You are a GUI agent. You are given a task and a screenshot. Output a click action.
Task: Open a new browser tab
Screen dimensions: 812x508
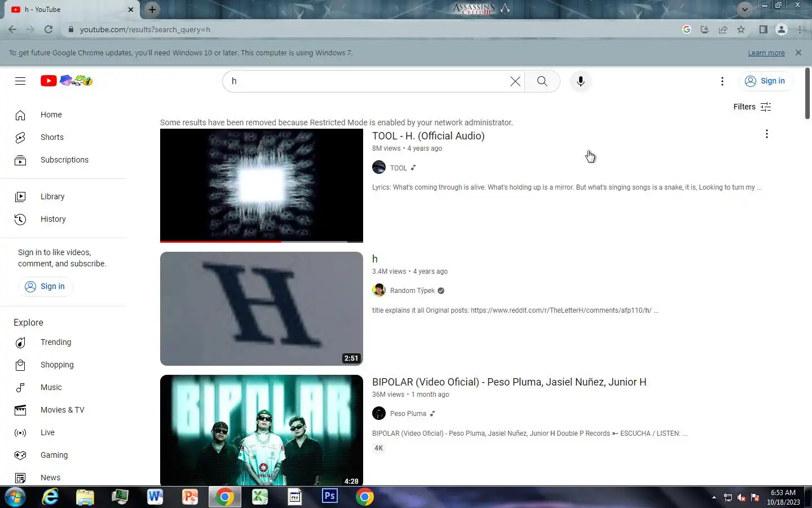(x=152, y=10)
